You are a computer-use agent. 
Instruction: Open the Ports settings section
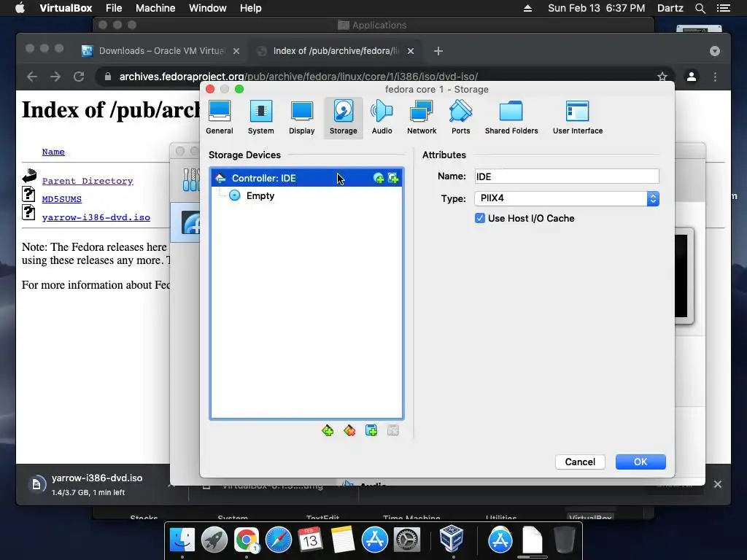[x=461, y=117]
